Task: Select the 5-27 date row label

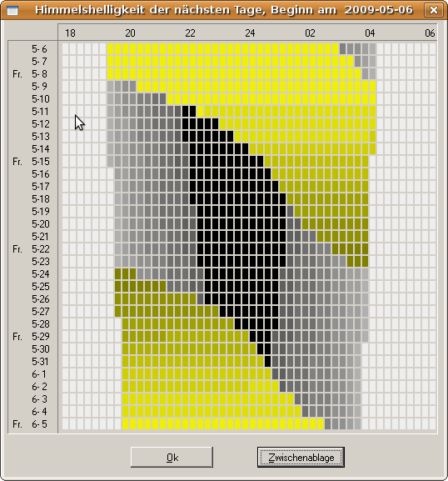Action: tap(41, 312)
